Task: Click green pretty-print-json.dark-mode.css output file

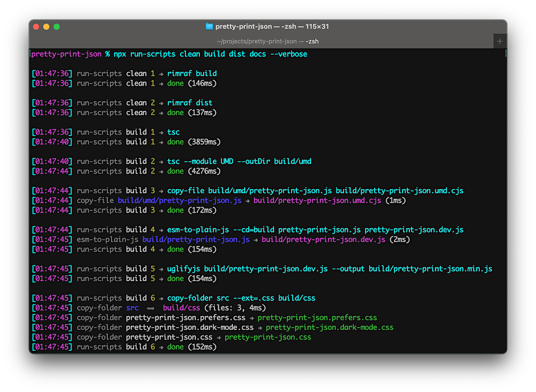Action: click(330, 327)
